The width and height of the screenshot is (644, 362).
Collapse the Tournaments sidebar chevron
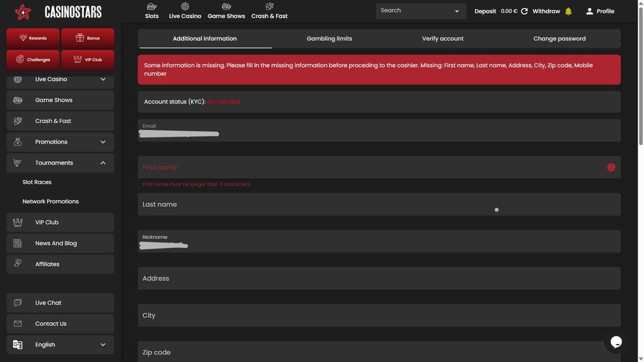[x=103, y=162]
